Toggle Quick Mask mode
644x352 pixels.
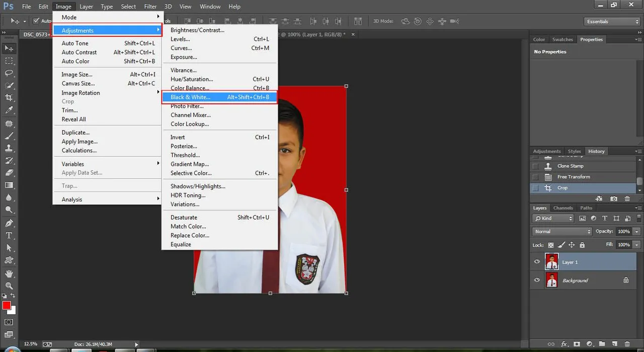click(x=9, y=322)
